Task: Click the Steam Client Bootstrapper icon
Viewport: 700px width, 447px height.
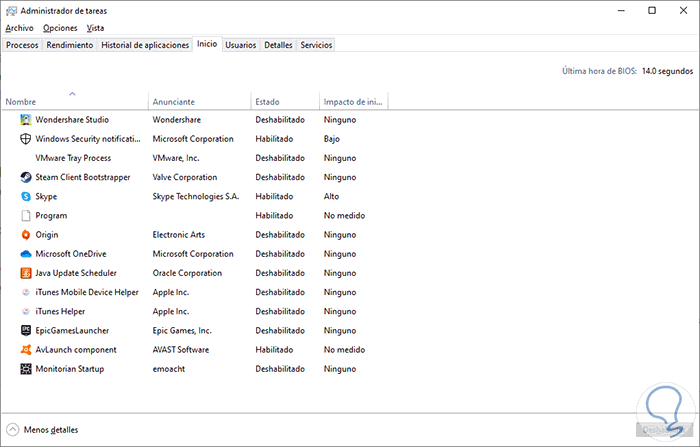Action: click(26, 177)
